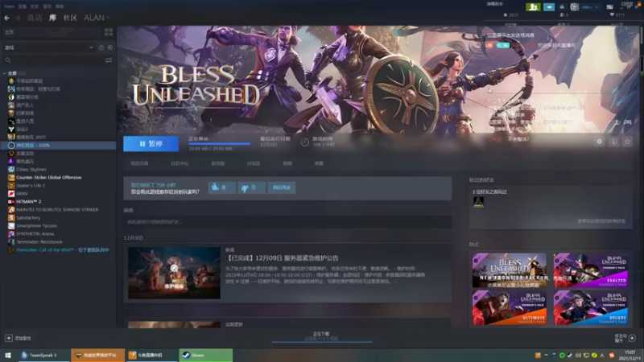Image resolution: width=644 pixels, height=362 pixels.
Task: Click the play time clock icon
Action: click(x=305, y=142)
